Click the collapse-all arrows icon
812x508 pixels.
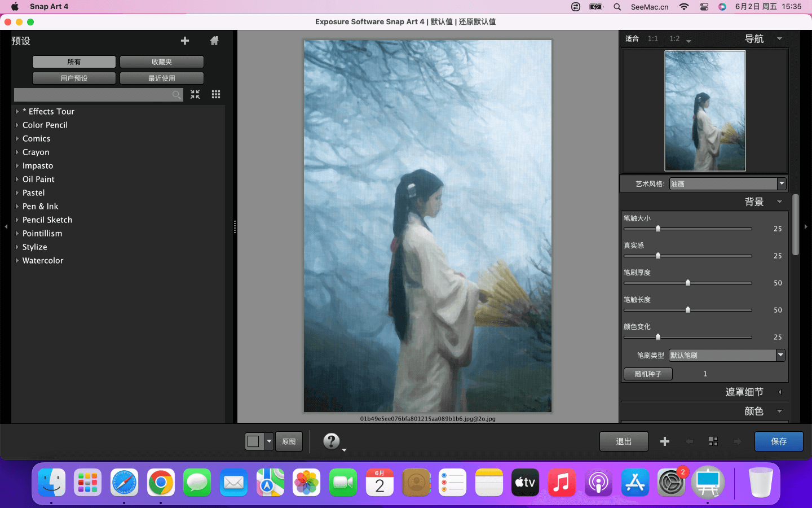(195, 95)
